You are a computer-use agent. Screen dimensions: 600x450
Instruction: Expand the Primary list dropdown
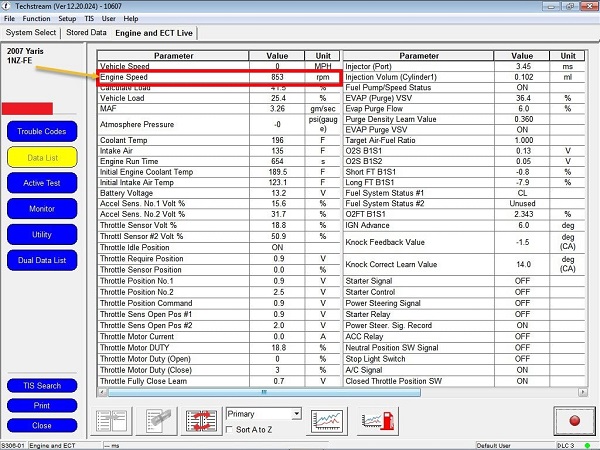296,413
